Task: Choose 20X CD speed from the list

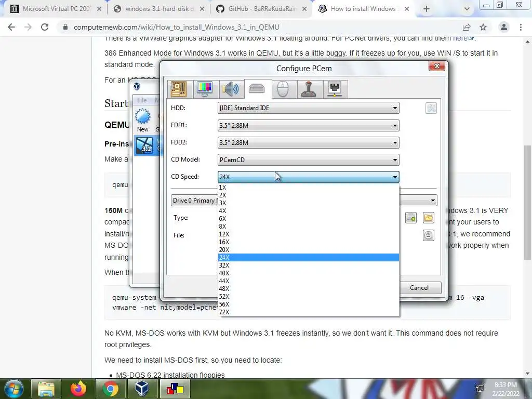Action: pyautogui.click(x=308, y=250)
